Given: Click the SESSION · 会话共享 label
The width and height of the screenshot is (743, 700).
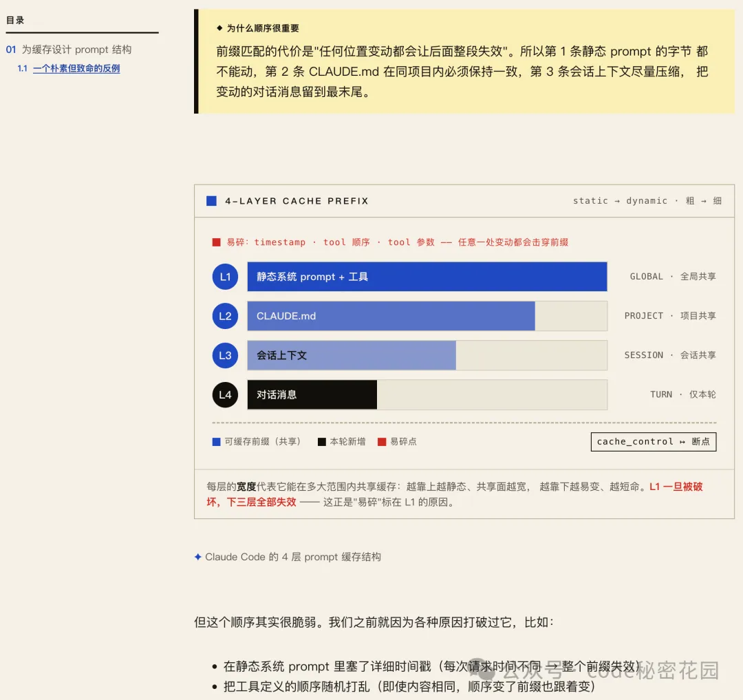Looking at the screenshot, I should click(x=670, y=355).
